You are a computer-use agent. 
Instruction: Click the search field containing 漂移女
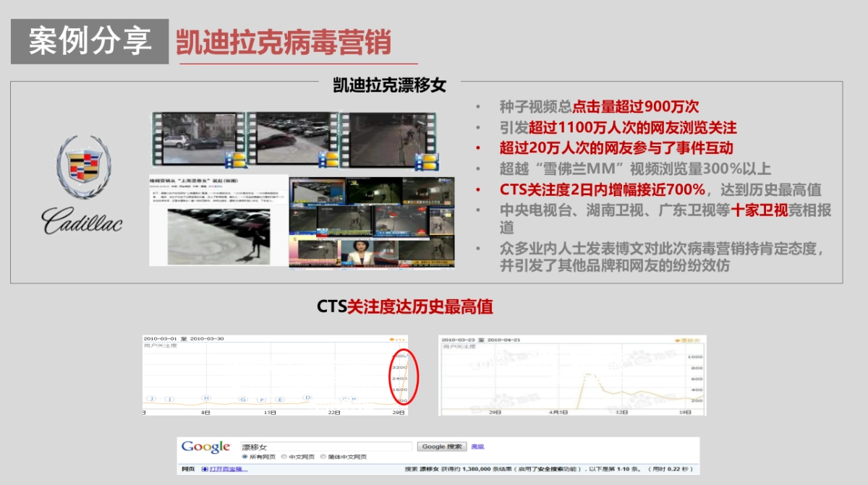325,447
